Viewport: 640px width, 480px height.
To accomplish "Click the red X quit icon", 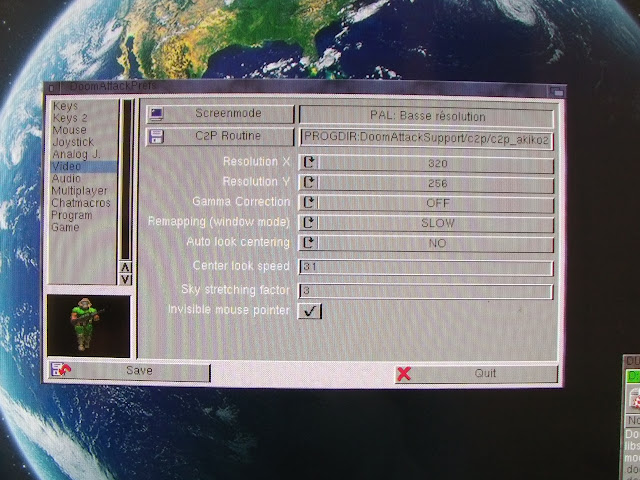I will click(x=404, y=374).
